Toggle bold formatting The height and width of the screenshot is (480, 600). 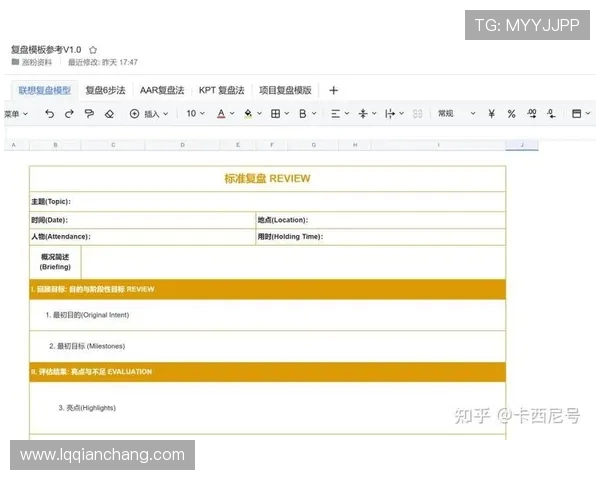coord(303,114)
